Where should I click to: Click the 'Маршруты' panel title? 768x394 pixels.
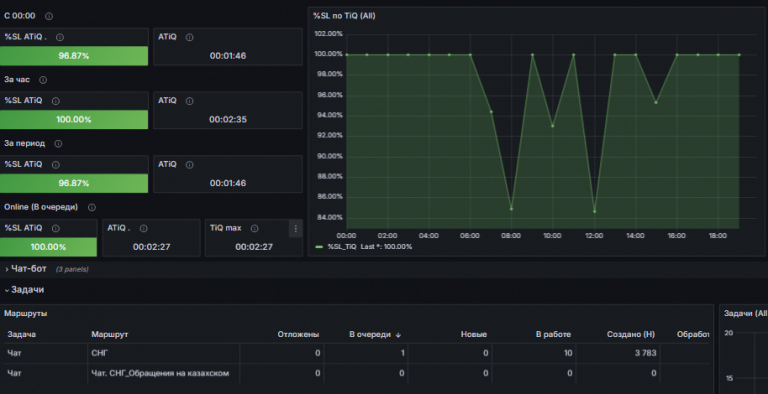tap(26, 313)
